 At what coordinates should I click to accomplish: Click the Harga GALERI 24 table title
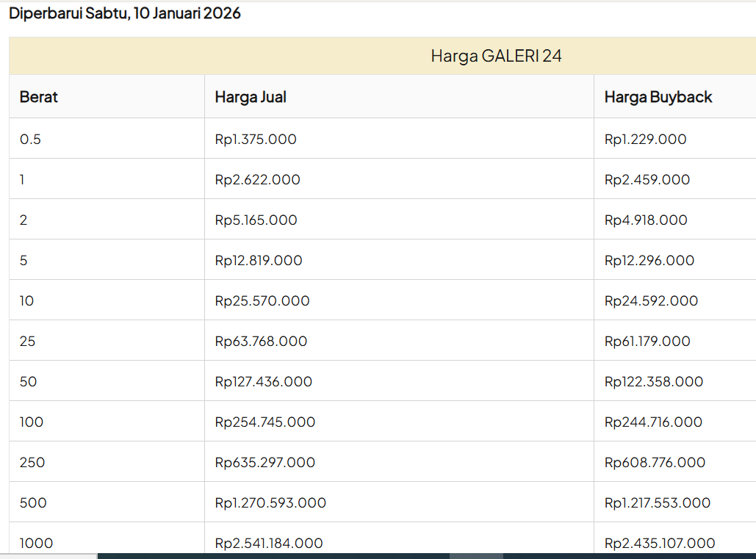coord(496,57)
